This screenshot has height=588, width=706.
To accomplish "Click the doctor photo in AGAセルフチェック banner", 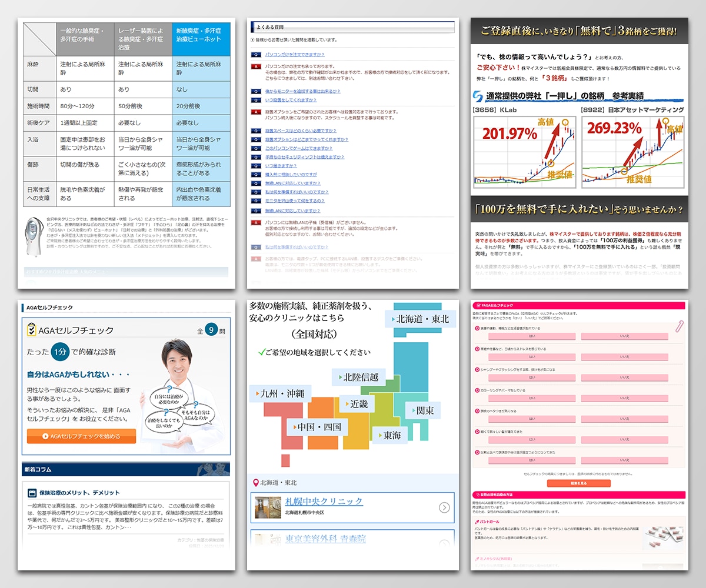I will click(x=182, y=395).
